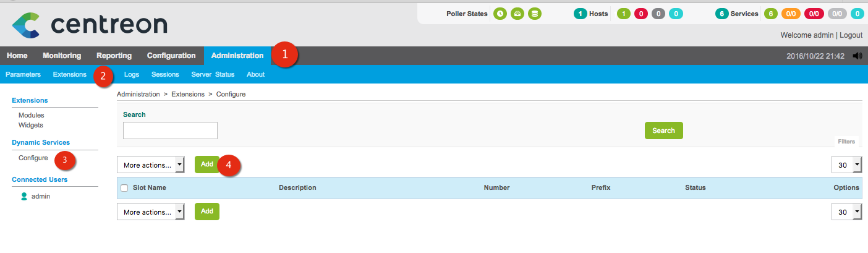
Task: Switch to the Monitoring tab
Action: (x=62, y=56)
